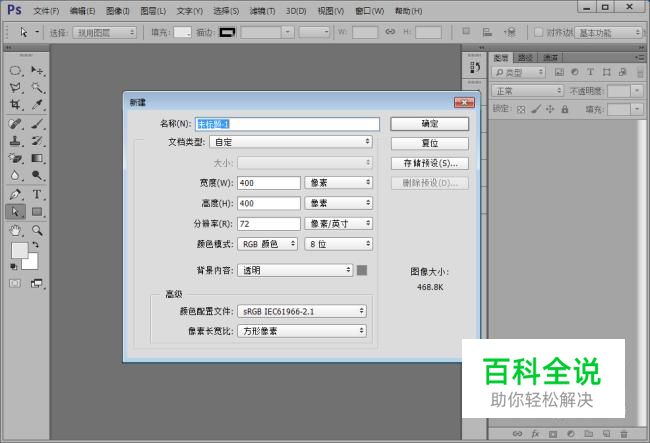Open the 8 位 bit depth dropdown
The width and height of the screenshot is (650, 443).
(x=339, y=244)
